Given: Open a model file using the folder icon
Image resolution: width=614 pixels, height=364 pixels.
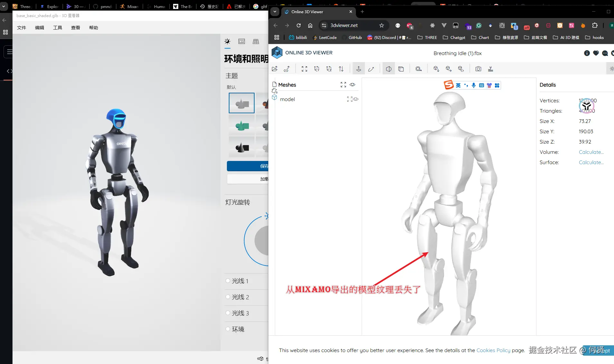Looking at the screenshot, I should pos(275,69).
